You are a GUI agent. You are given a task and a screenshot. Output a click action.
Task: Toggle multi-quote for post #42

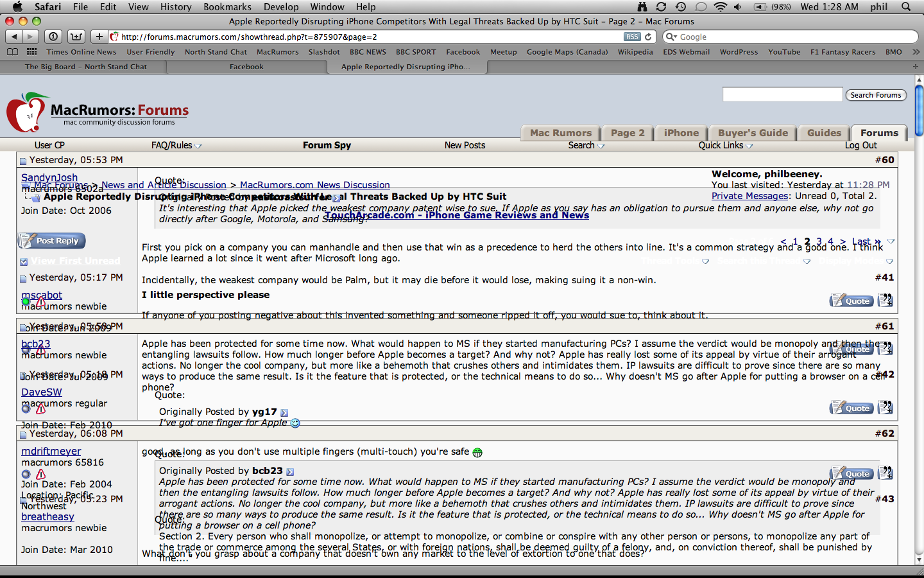coord(885,407)
